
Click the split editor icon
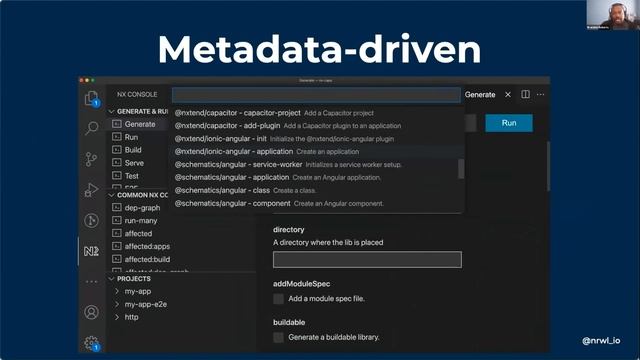(x=525, y=94)
